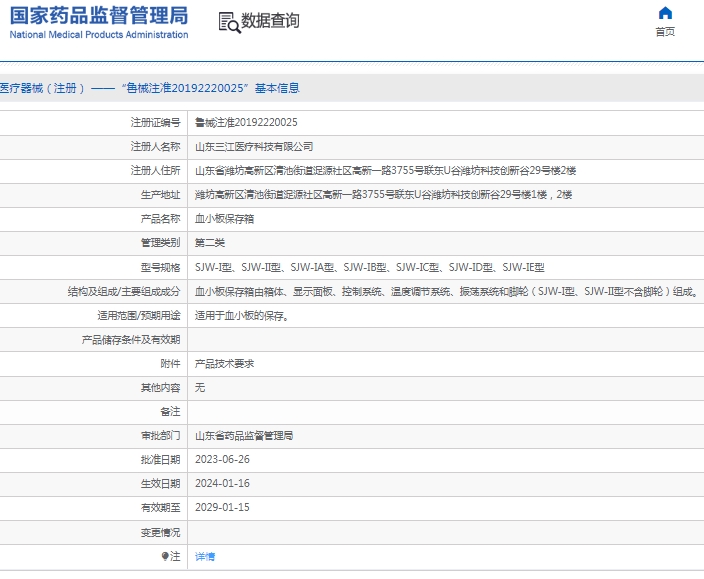The width and height of the screenshot is (704, 579).
Task: Click the 结构及组成/主要组成成分 label
Action: [x=124, y=292]
